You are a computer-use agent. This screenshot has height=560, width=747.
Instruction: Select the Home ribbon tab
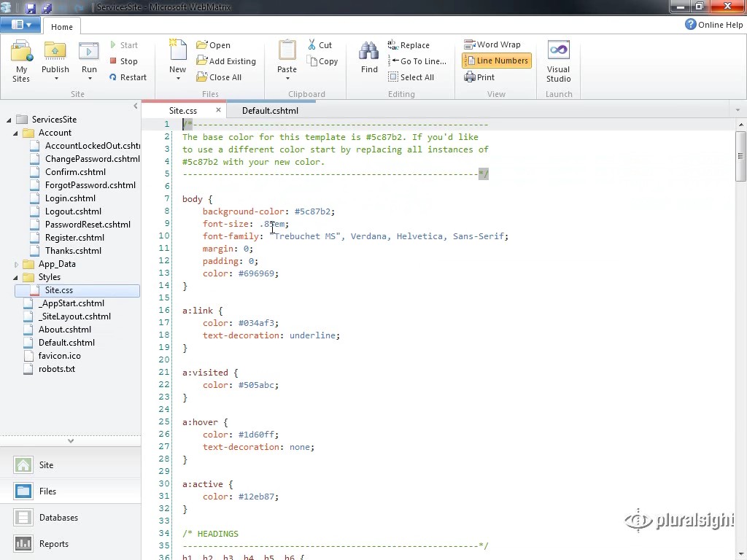tap(62, 27)
